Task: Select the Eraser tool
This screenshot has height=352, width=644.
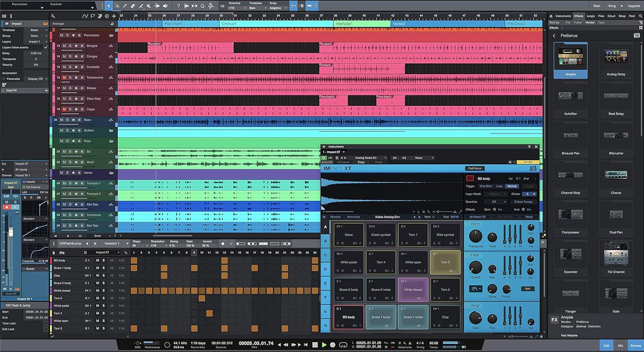Action: click(x=132, y=6)
